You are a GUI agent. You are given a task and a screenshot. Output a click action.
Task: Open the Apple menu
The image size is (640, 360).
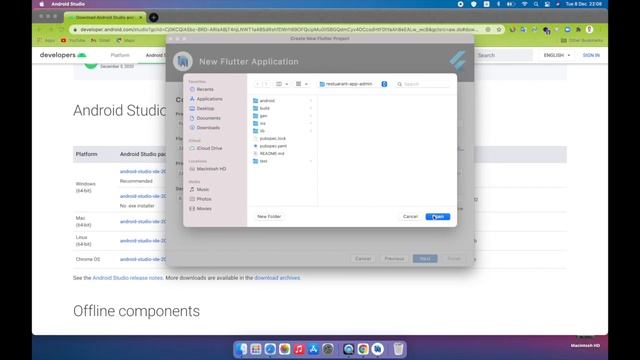[x=42, y=4]
